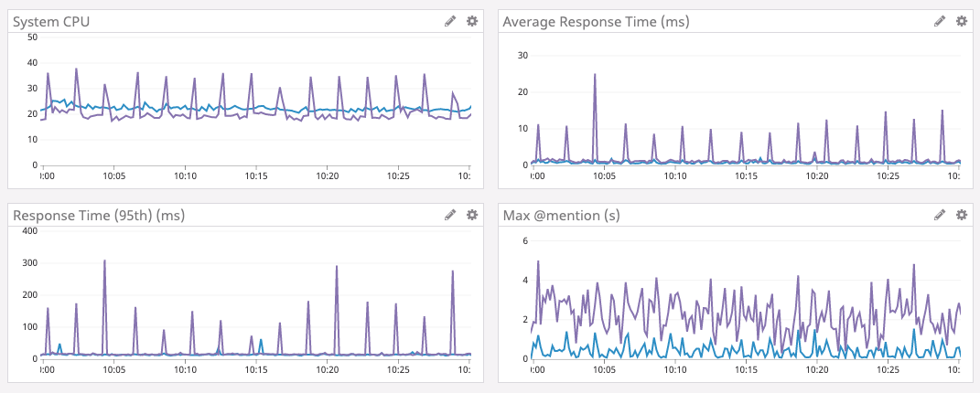Open the Max @mention panel gear settings
980x393 pixels.
coord(962,215)
